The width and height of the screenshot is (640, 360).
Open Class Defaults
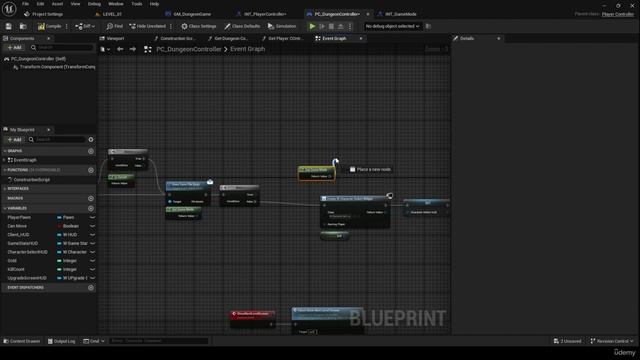click(242, 26)
